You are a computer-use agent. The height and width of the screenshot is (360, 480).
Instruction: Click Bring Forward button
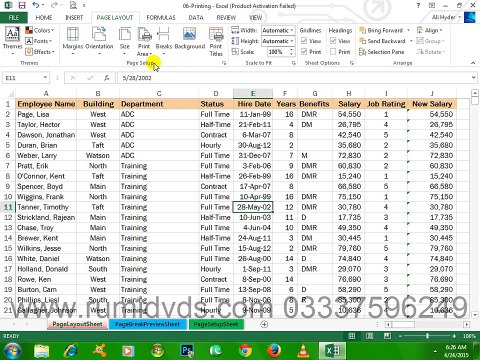(x=381, y=30)
